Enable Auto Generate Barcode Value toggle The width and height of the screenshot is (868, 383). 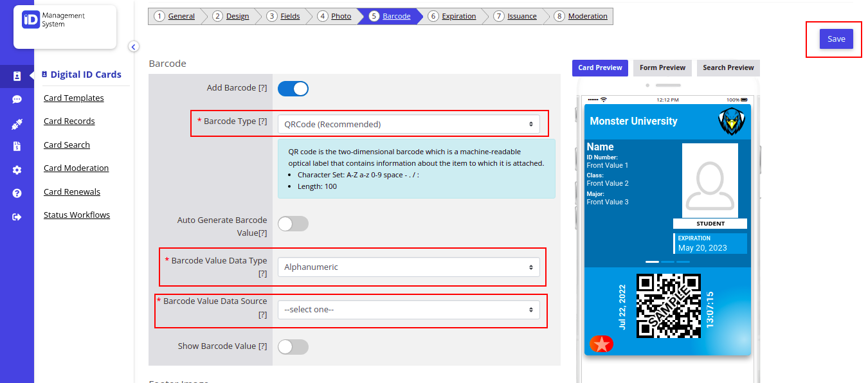(293, 224)
